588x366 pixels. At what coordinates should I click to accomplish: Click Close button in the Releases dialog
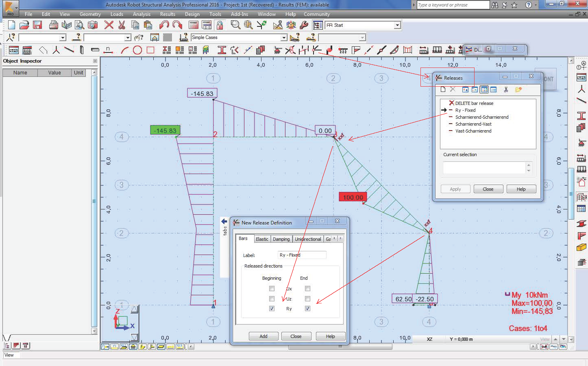tap(488, 189)
